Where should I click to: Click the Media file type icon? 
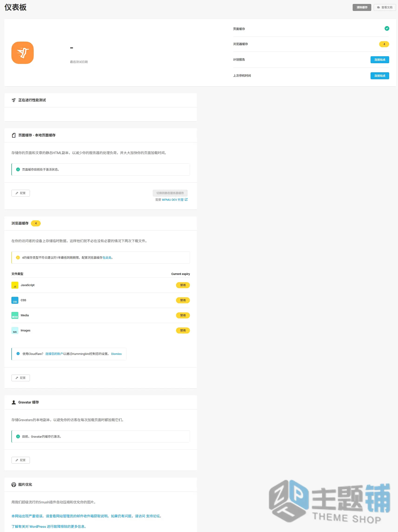[15, 315]
